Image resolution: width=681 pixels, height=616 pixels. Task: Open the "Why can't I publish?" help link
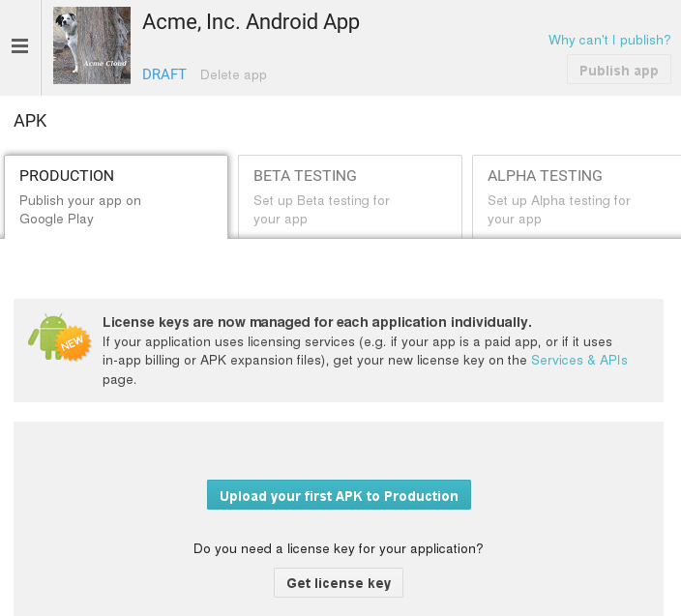(609, 40)
